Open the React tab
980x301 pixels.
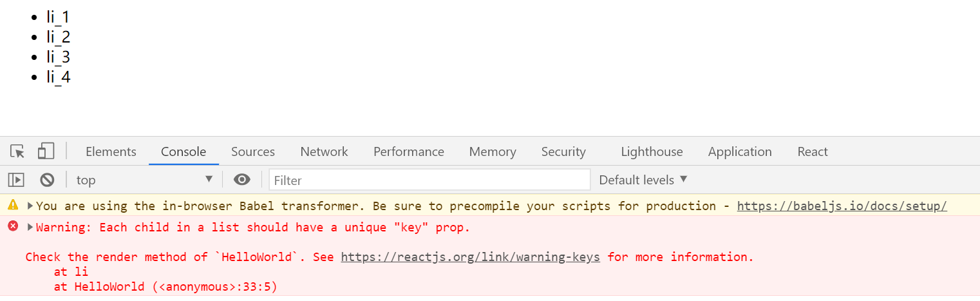pos(813,151)
